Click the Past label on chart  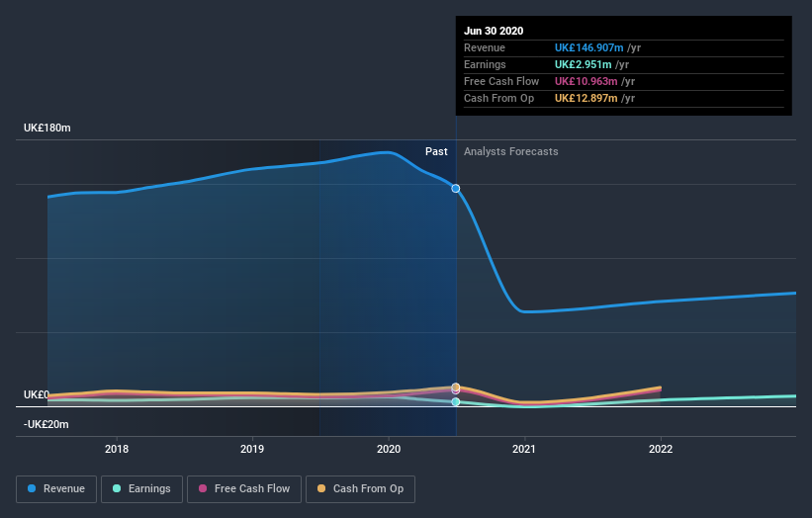point(436,151)
